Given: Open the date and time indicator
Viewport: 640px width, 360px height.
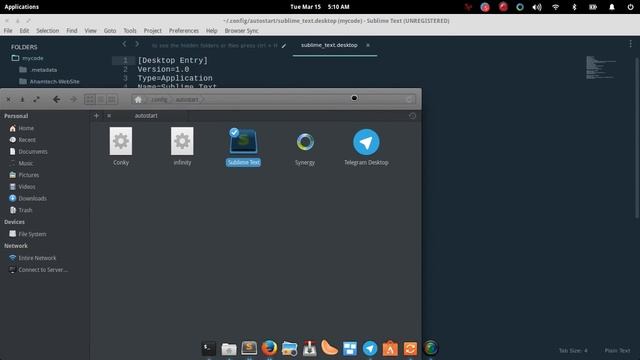Looking at the screenshot, I should coord(320,7).
